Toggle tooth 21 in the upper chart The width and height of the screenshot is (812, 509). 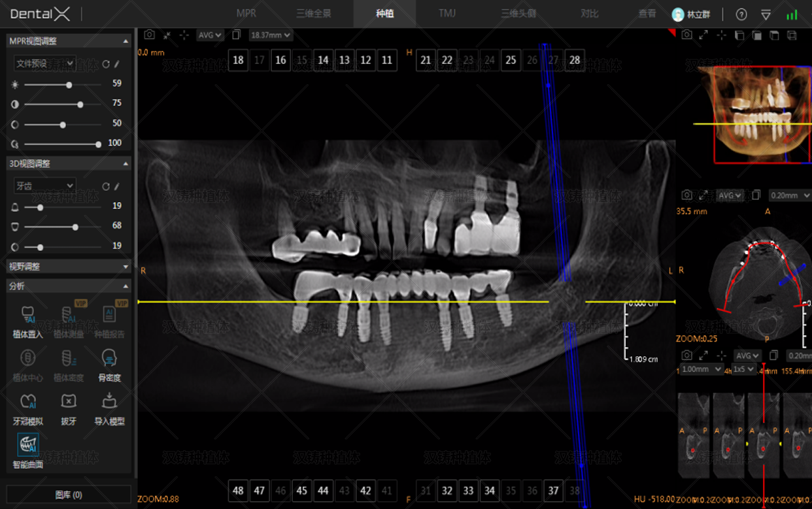click(x=426, y=60)
